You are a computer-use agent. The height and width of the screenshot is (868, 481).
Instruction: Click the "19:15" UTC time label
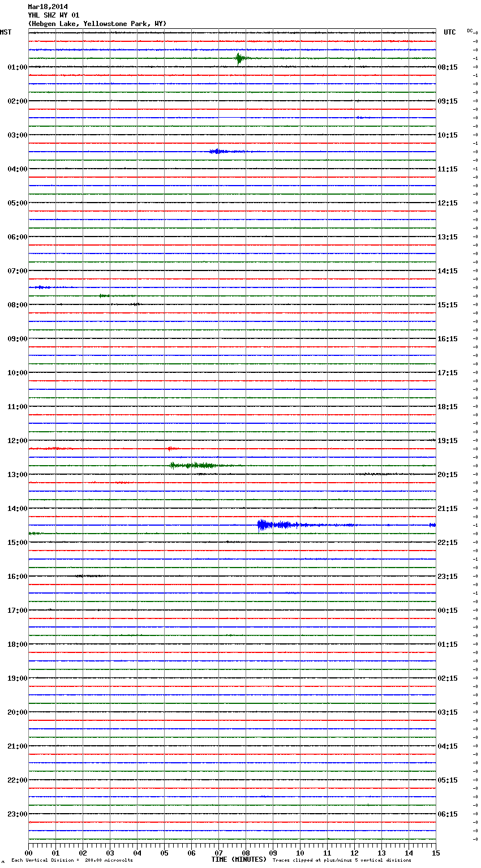tap(448, 441)
